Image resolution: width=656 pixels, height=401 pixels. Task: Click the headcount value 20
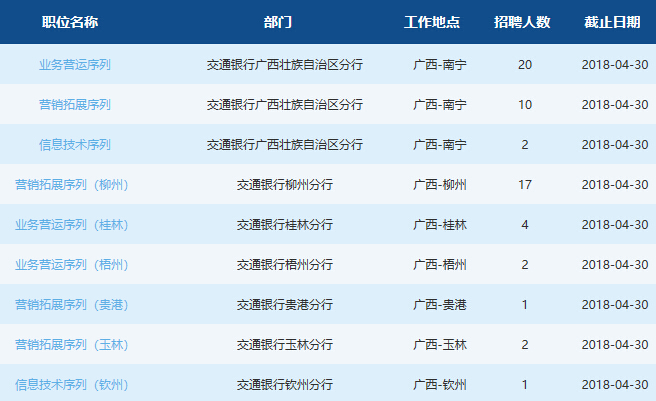[x=525, y=65]
